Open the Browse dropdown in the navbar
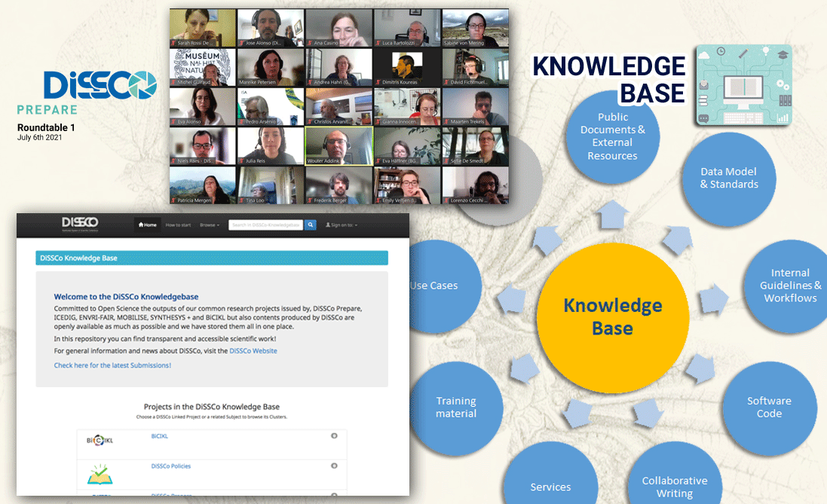The height and width of the screenshot is (504, 827). [210, 225]
